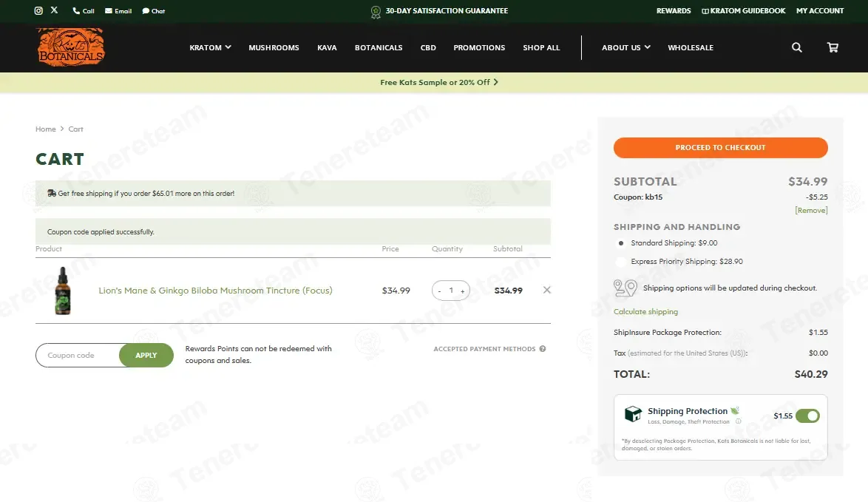Select Standard Shipping $9.00 option

621,243
